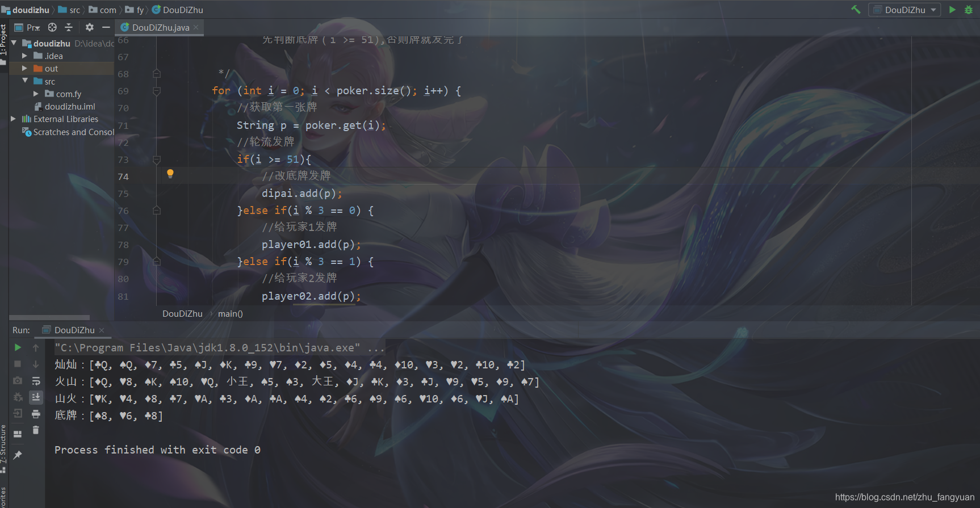Click the com breadcrumb in the navigation bar
This screenshot has width=980, height=508.
[103, 10]
